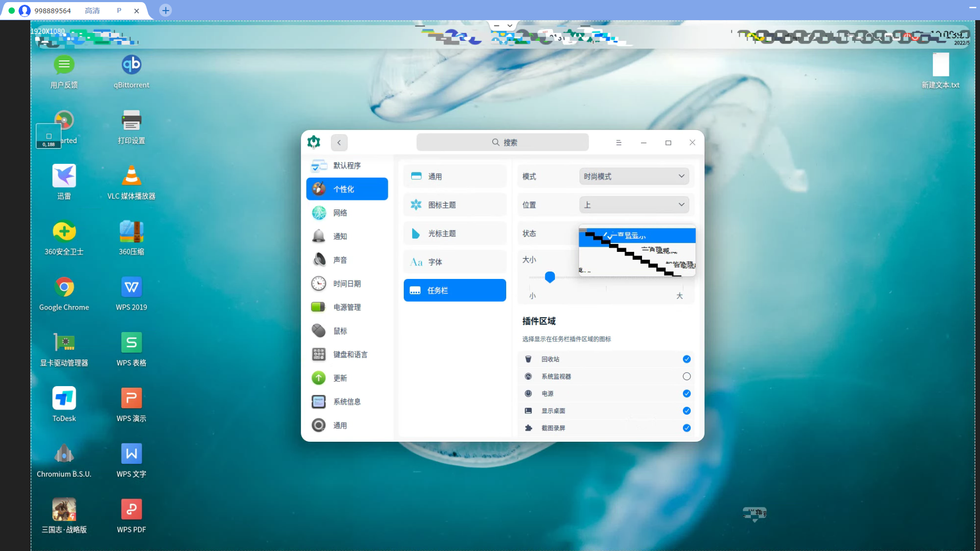Toggle the 回收站 plugin checkbox
The image size is (980, 551).
[x=687, y=359]
